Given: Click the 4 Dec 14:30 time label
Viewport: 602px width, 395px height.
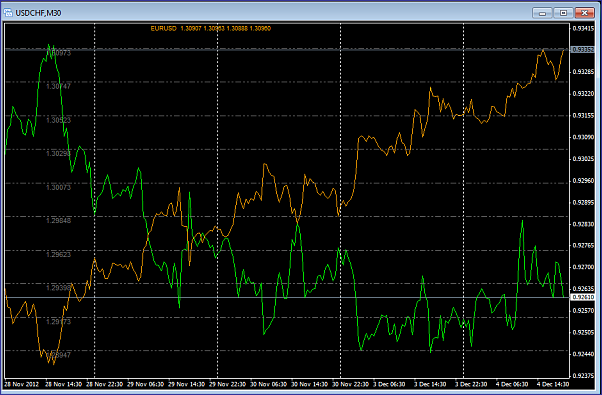Looking at the screenshot, I should [553, 384].
